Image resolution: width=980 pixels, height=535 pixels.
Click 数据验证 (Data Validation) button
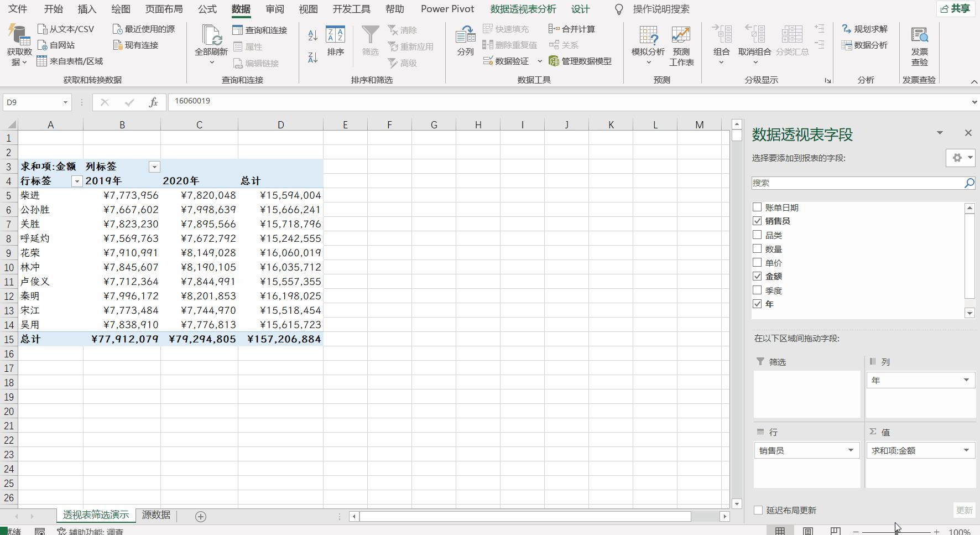tap(506, 61)
